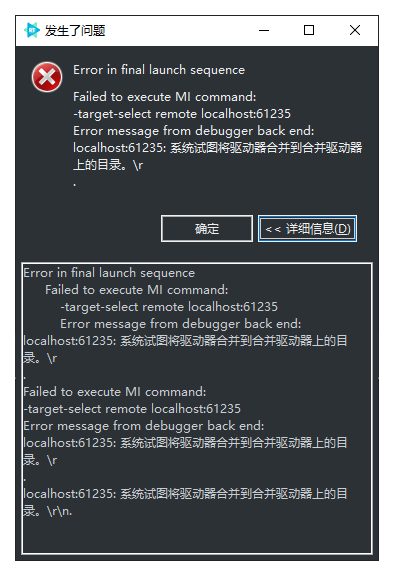Click upper '-target-select remote localhost:61235' text
Image resolution: width=412 pixels, height=582 pixels.
pos(182,114)
